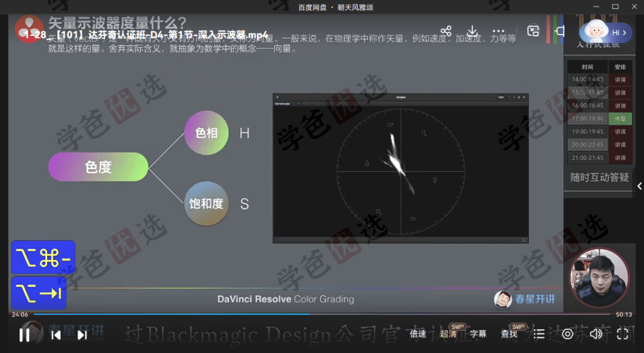Screen dimensions: 644x353
Task: Skip to the next video
Action: [82, 335]
